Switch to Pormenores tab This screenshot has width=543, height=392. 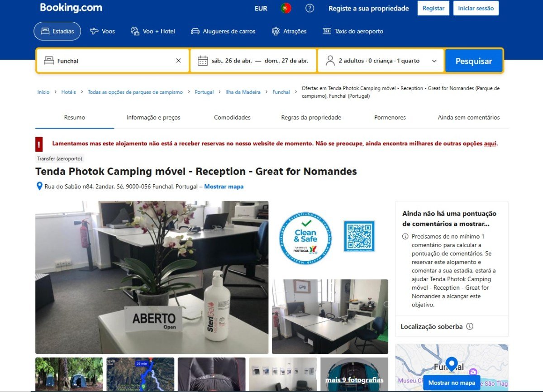pyautogui.click(x=390, y=117)
